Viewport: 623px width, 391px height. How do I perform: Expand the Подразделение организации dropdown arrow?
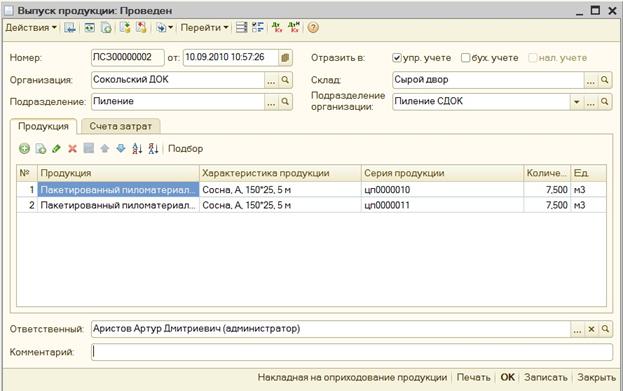[x=576, y=102]
